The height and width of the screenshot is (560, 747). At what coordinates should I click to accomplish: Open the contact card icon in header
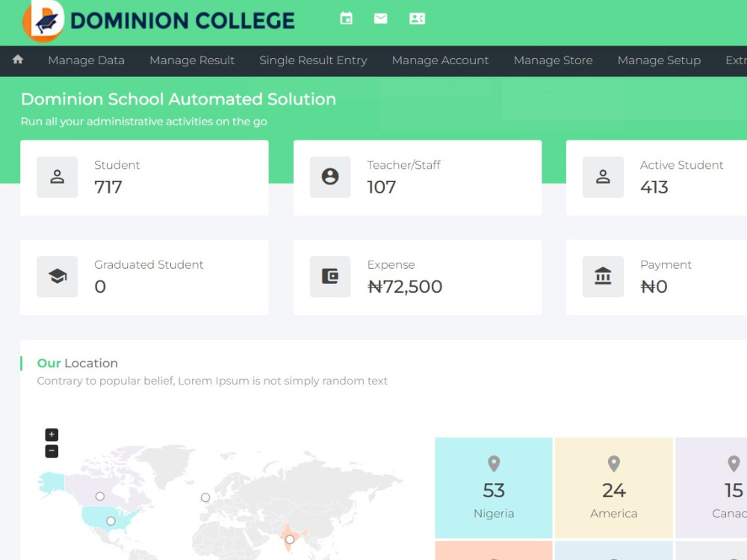click(x=418, y=19)
